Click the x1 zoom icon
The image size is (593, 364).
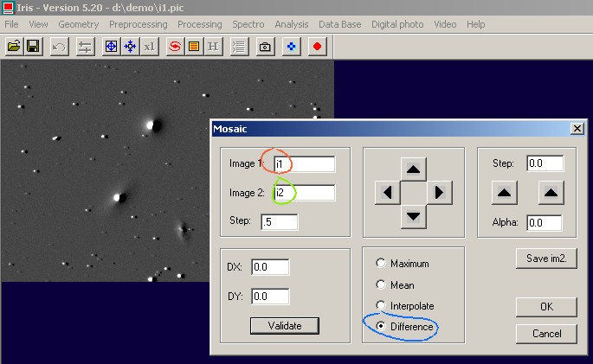(150, 47)
